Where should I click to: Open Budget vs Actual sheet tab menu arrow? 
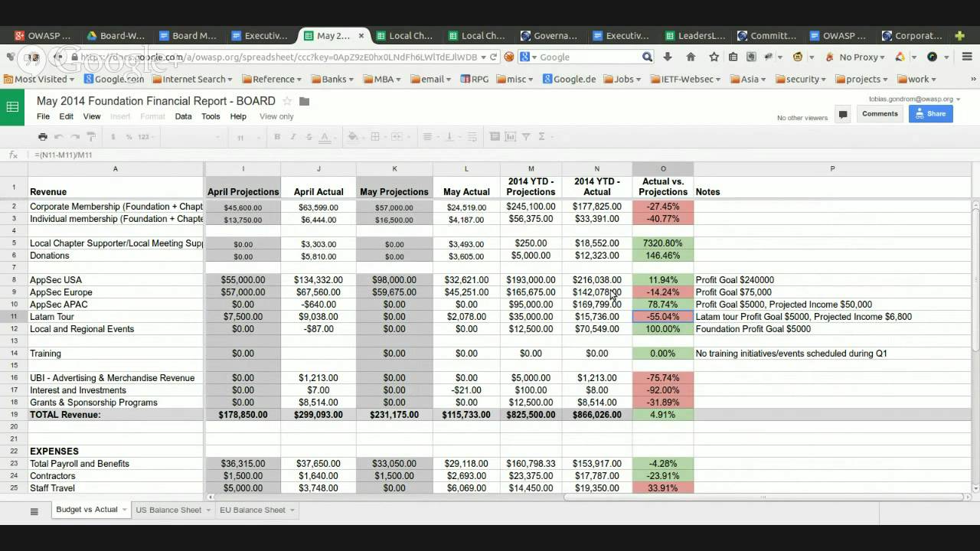(124, 510)
